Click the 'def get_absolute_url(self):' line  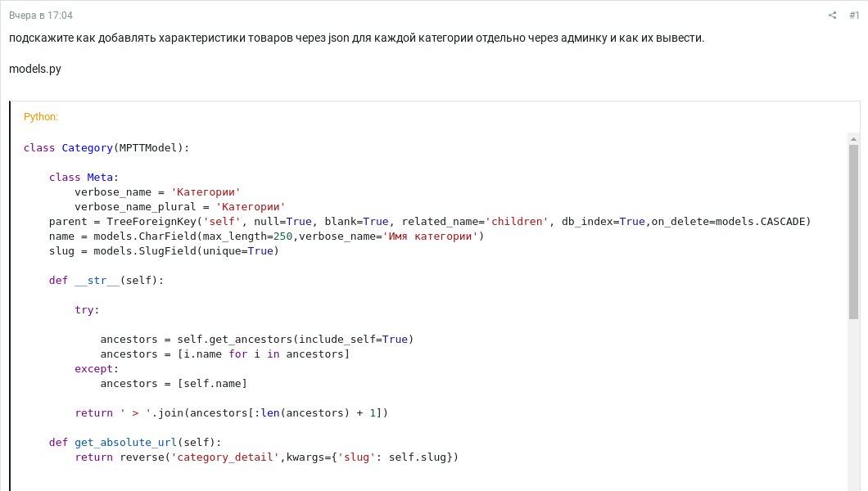pyautogui.click(x=135, y=443)
